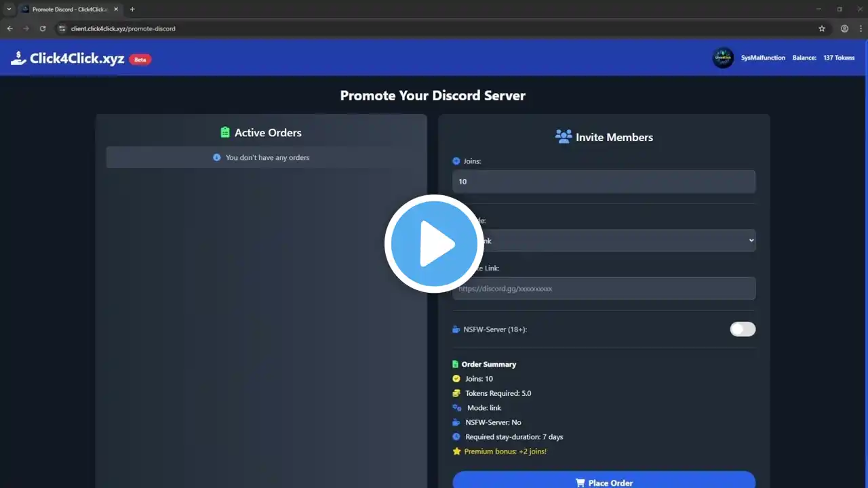Click the "Promote Your Discord Server" heading

433,96
